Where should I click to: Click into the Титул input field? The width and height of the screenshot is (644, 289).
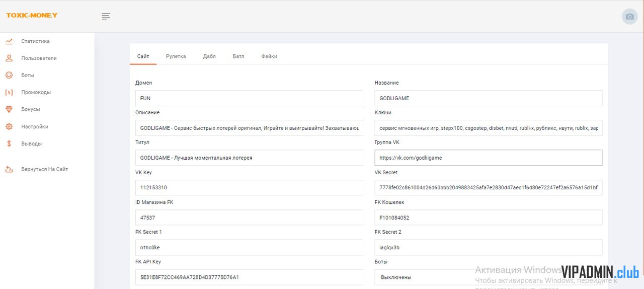pos(249,158)
